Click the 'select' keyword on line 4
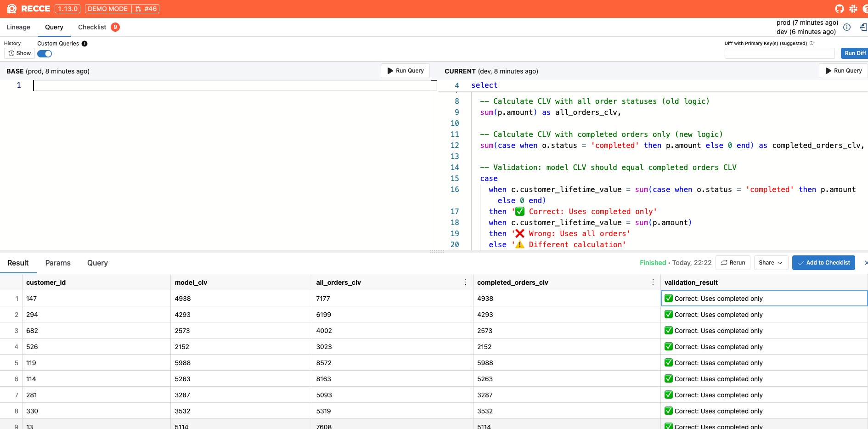 click(484, 85)
